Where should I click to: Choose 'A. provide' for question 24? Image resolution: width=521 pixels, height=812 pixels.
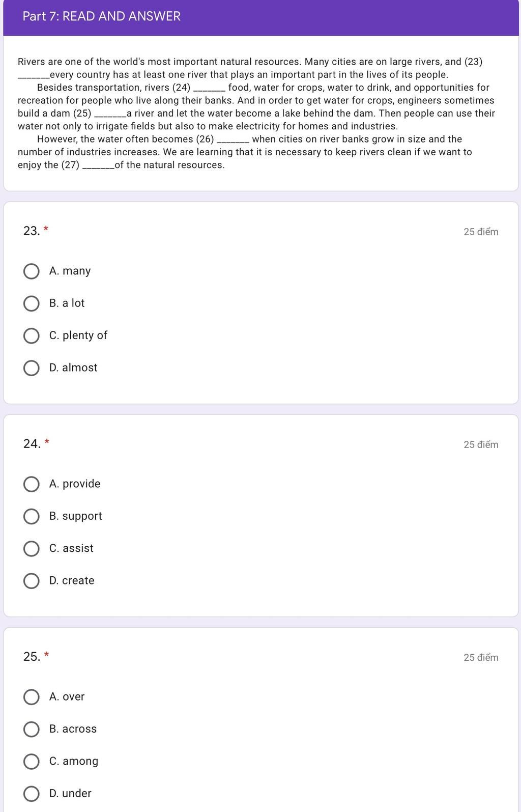tap(32, 484)
